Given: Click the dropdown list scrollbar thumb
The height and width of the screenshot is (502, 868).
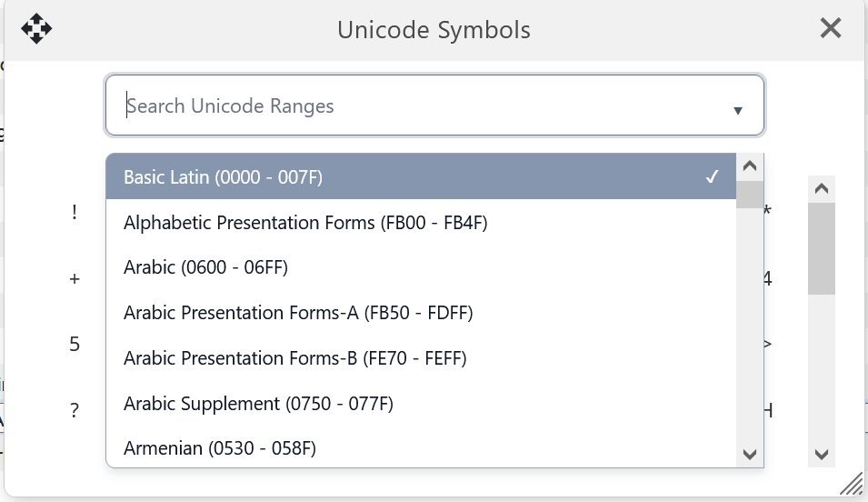Looking at the screenshot, I should [750, 194].
